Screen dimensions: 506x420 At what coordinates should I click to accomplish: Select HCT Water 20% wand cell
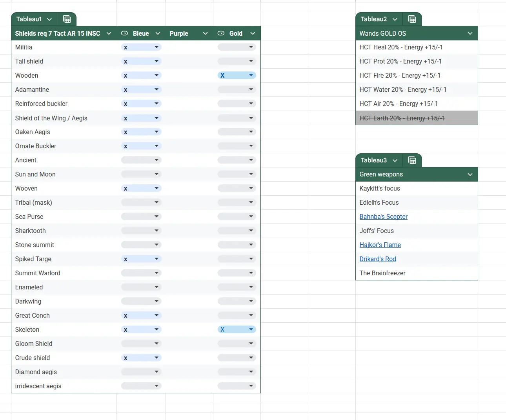[x=417, y=89]
